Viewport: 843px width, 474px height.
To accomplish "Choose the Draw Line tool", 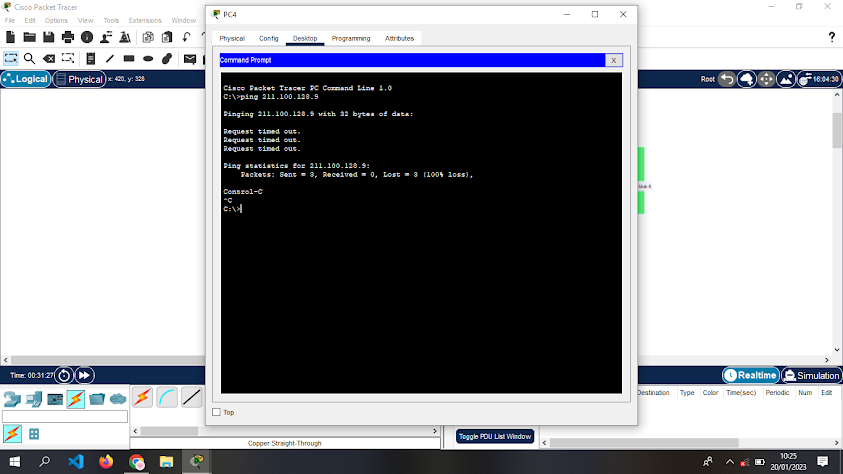I will point(110,59).
